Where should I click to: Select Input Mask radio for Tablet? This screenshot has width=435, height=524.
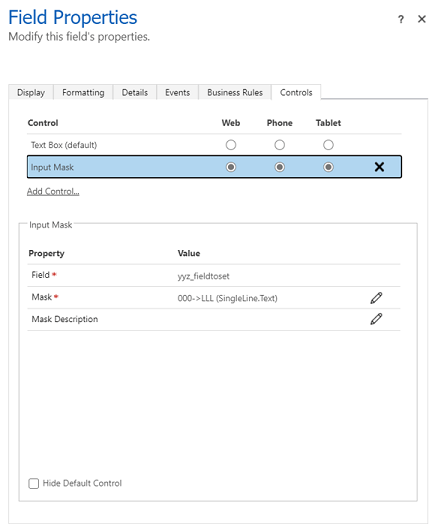click(328, 167)
